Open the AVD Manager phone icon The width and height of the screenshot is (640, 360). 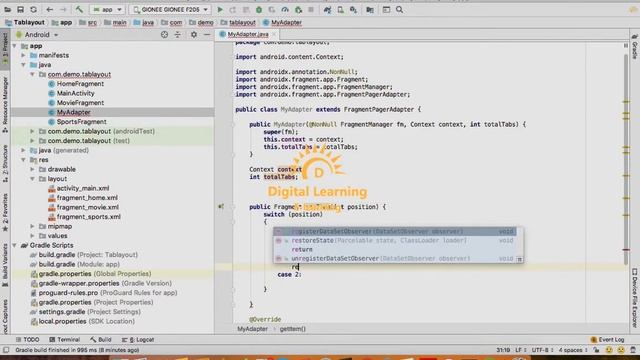pos(340,9)
